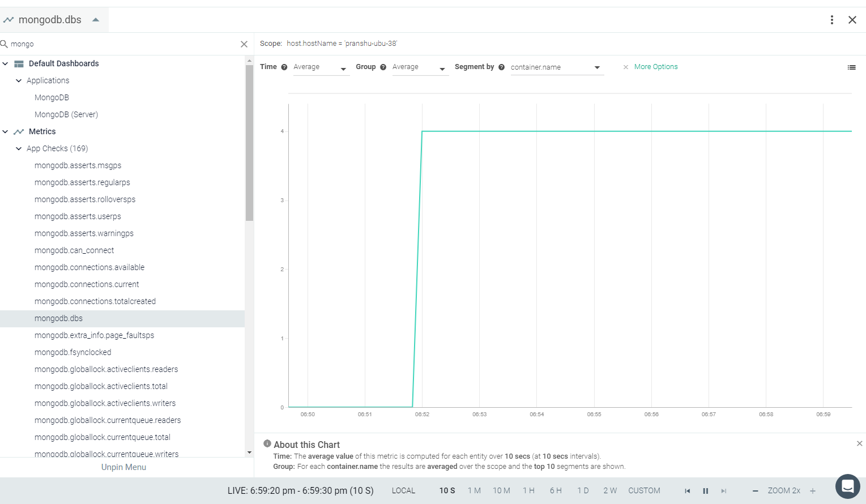
Task: Open the Time aggregation dropdown
Action: tap(321, 67)
